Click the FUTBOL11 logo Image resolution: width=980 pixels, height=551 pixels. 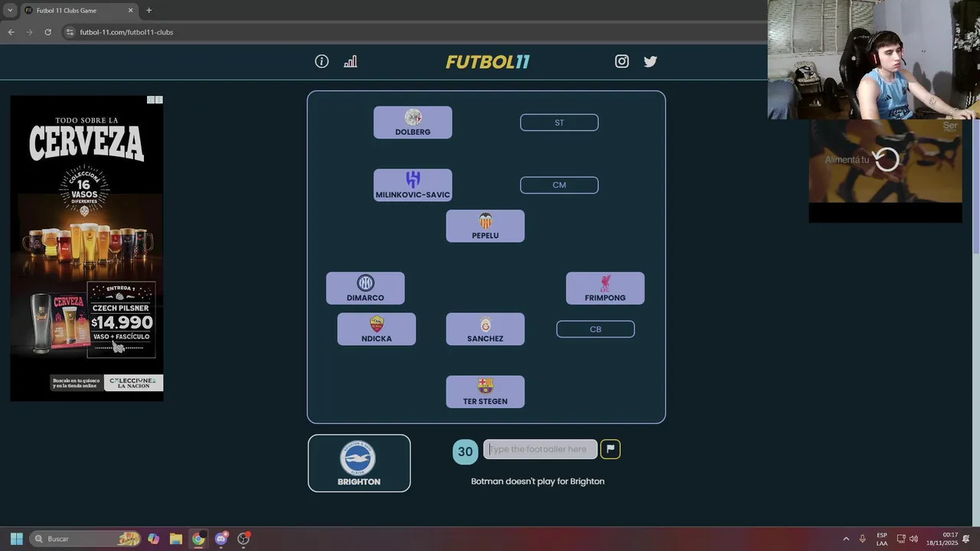point(488,62)
